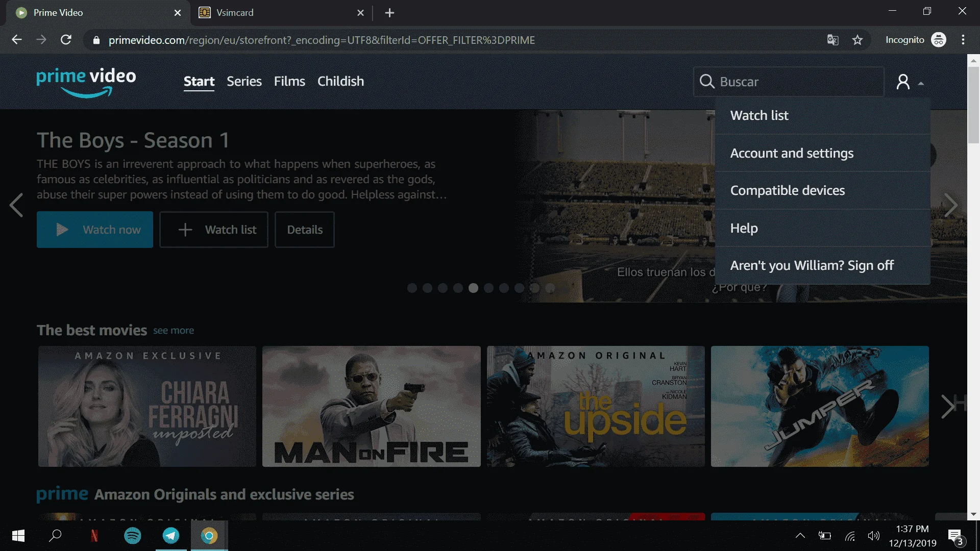Click the search magnifier icon
The height and width of the screenshot is (551, 980).
click(x=707, y=82)
